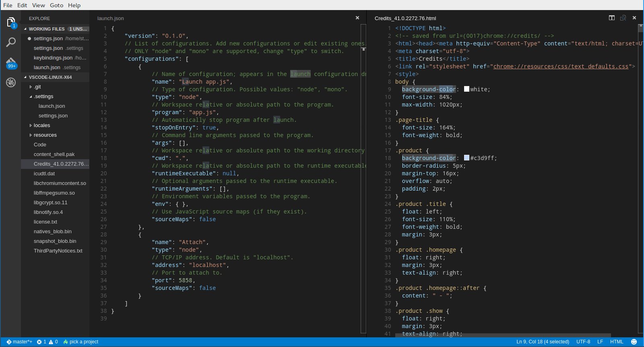This screenshot has height=347, width=644.
Task: Click the Credits_41.0.2272.76.html editor title
Action: pos(405,18)
